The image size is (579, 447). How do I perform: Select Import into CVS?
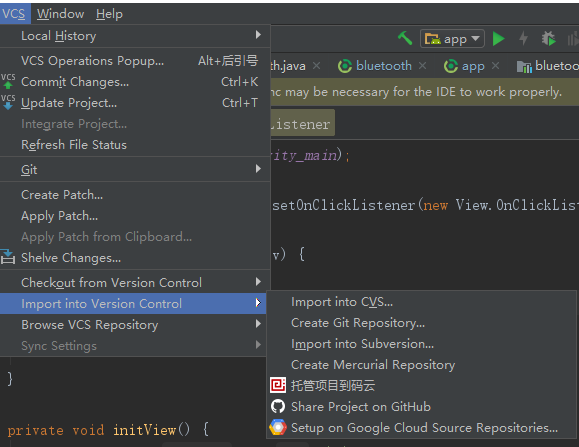(421, 302)
